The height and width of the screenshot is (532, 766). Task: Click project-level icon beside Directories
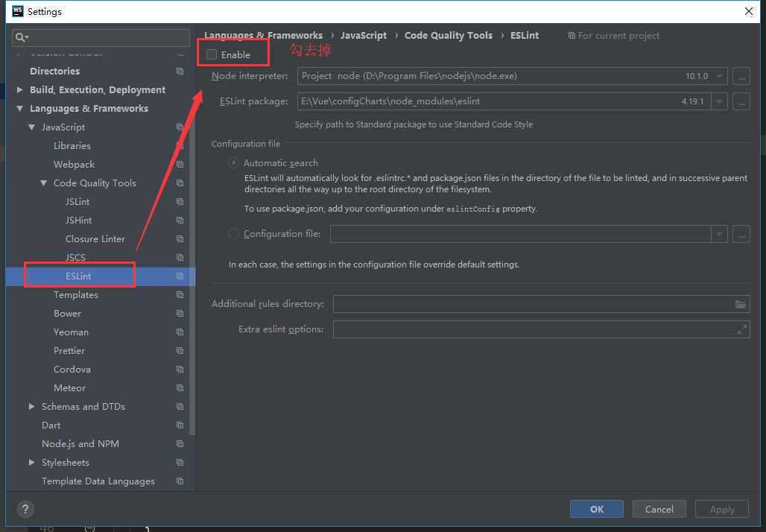[180, 72]
